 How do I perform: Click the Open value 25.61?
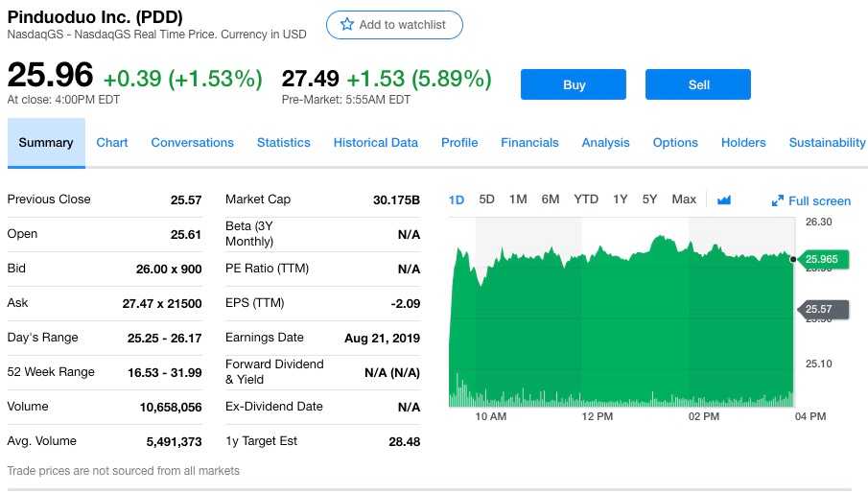(x=185, y=235)
